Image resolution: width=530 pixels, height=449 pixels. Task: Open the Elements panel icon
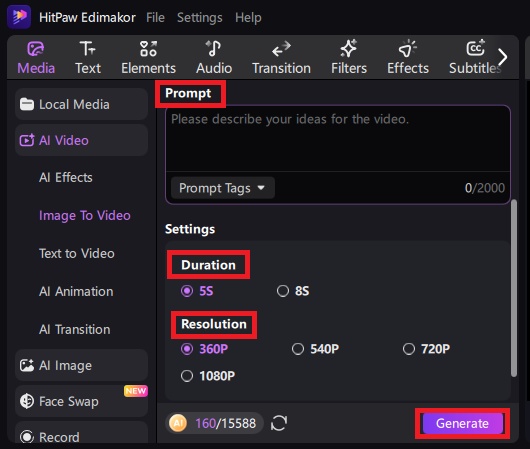[148, 49]
